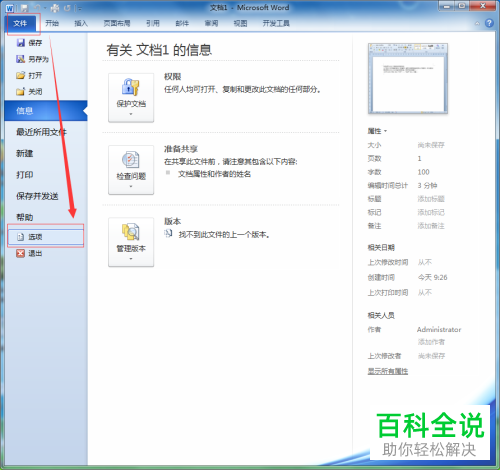This screenshot has width=500, height=470.
Task: Click the Redo icon in quick access toolbar
Action: tap(67, 8)
